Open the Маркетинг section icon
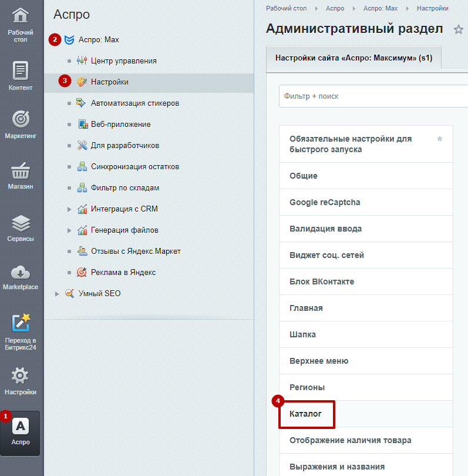The image size is (468, 476). (x=21, y=119)
